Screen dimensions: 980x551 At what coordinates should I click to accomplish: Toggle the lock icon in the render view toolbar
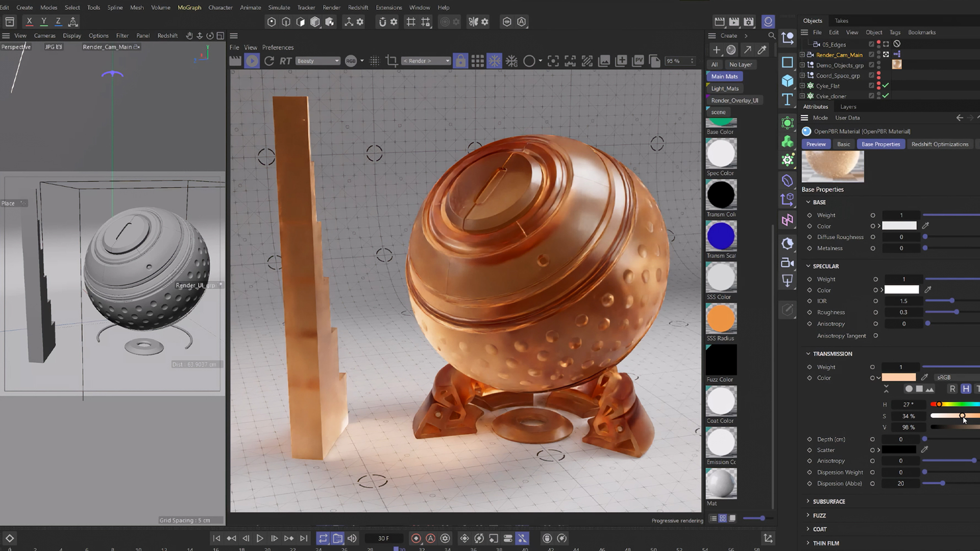tap(461, 61)
